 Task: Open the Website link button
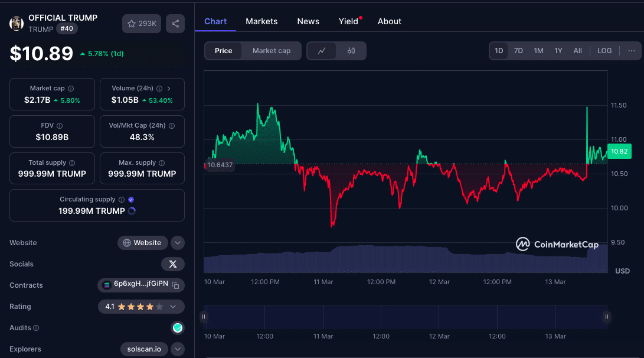coord(142,242)
